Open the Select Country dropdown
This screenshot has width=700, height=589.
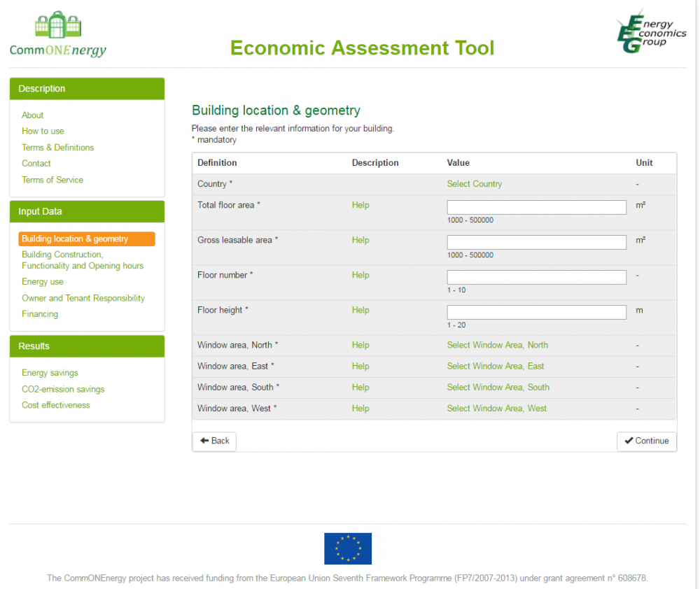click(x=475, y=184)
